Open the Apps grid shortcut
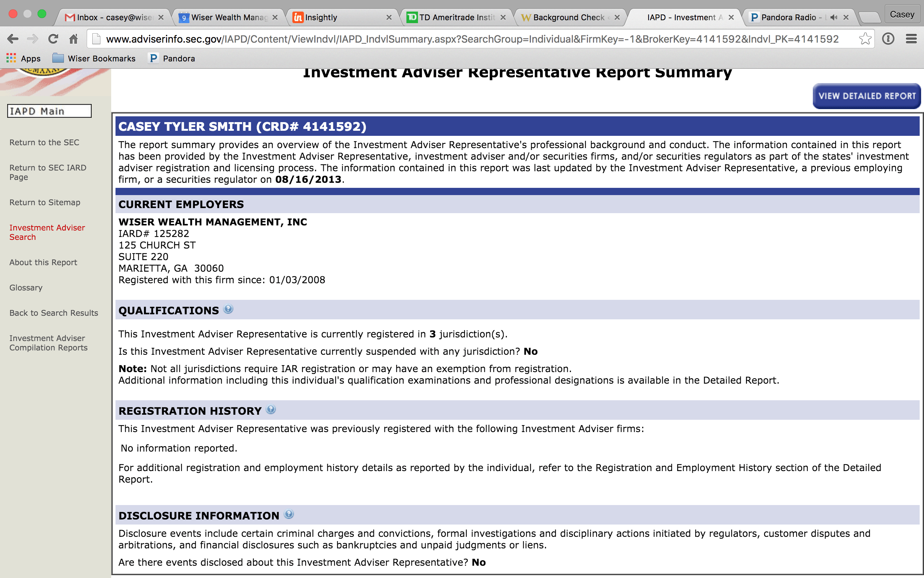 pos(23,59)
